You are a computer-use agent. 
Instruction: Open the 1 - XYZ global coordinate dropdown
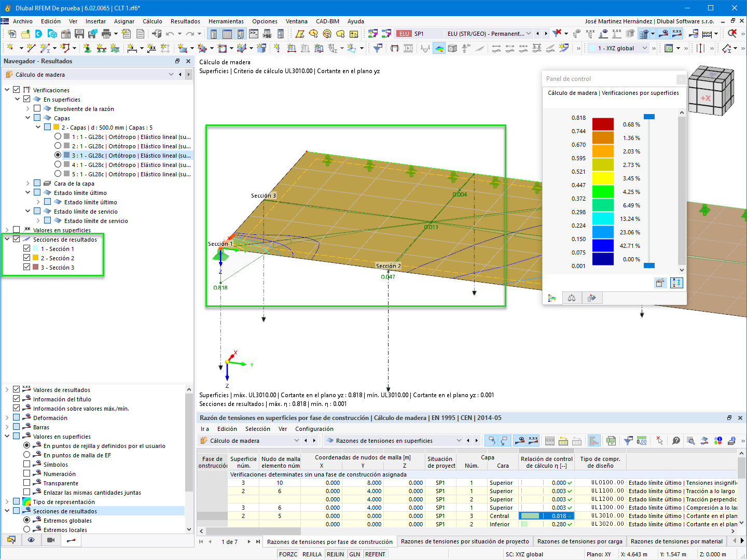(645, 48)
